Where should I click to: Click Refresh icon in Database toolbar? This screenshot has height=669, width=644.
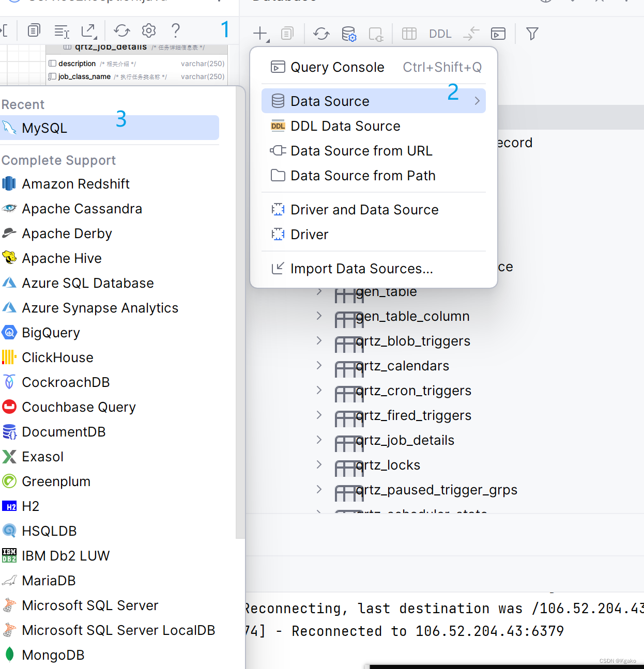321,34
